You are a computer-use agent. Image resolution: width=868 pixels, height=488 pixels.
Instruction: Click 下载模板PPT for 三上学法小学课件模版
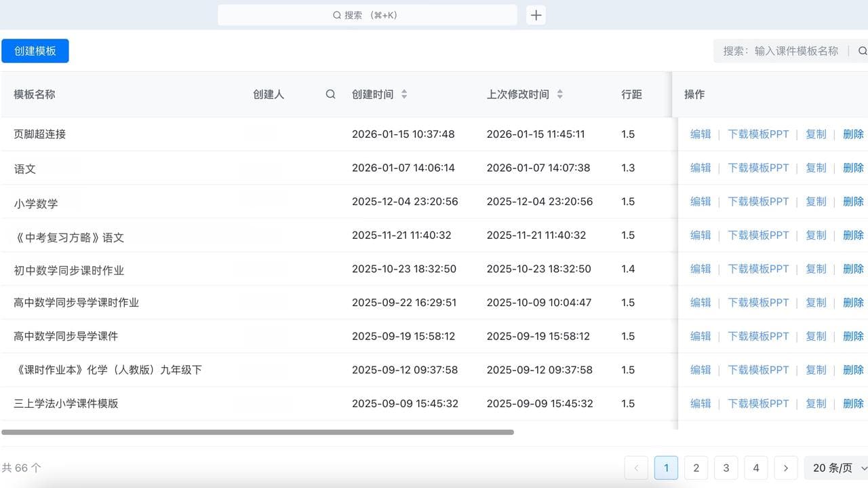pos(757,403)
